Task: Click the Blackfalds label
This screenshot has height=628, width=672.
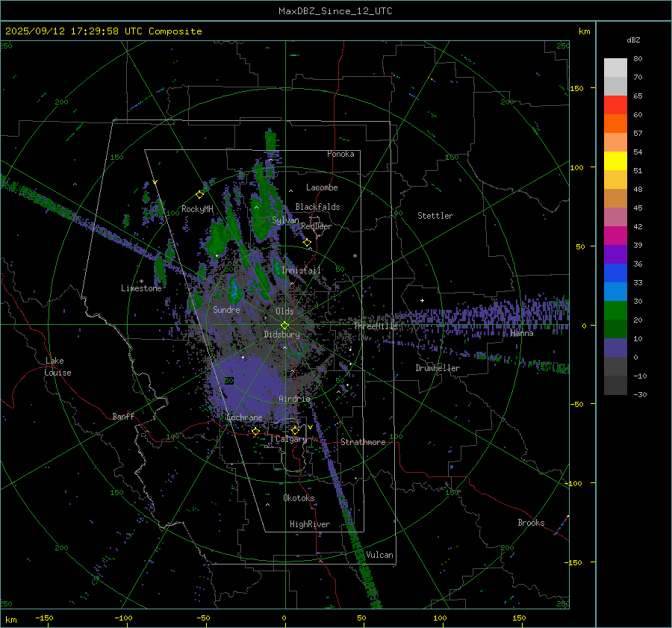Action: [x=317, y=207]
